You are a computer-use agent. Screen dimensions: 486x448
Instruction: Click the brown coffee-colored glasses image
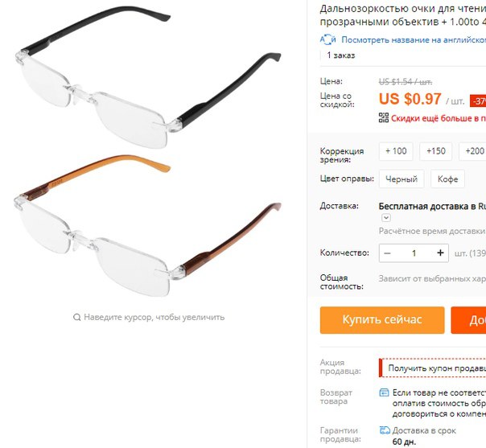[147, 225]
